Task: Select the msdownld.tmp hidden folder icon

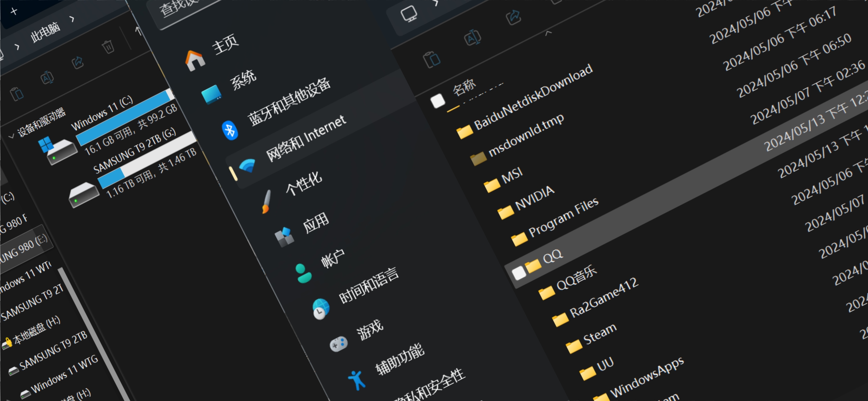Action: tap(478, 158)
